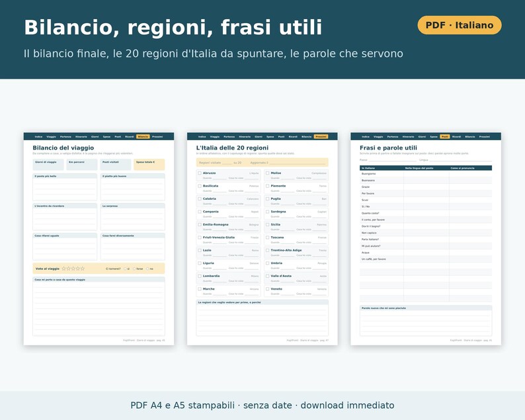The width and height of the screenshot is (525, 420).
Task: Click the Spesa totale € box
Action: tap(149, 165)
